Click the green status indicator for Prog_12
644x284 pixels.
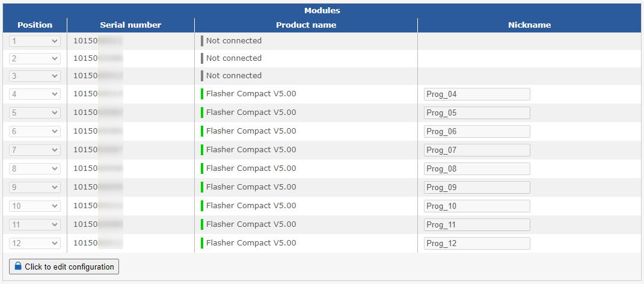202,243
